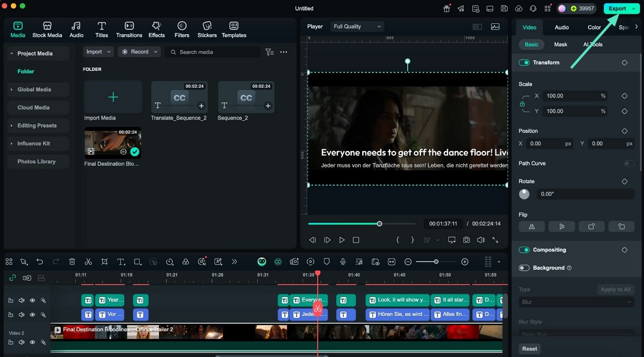The image size is (644, 357).
Task: Open the media panel more options
Action: 284,52
